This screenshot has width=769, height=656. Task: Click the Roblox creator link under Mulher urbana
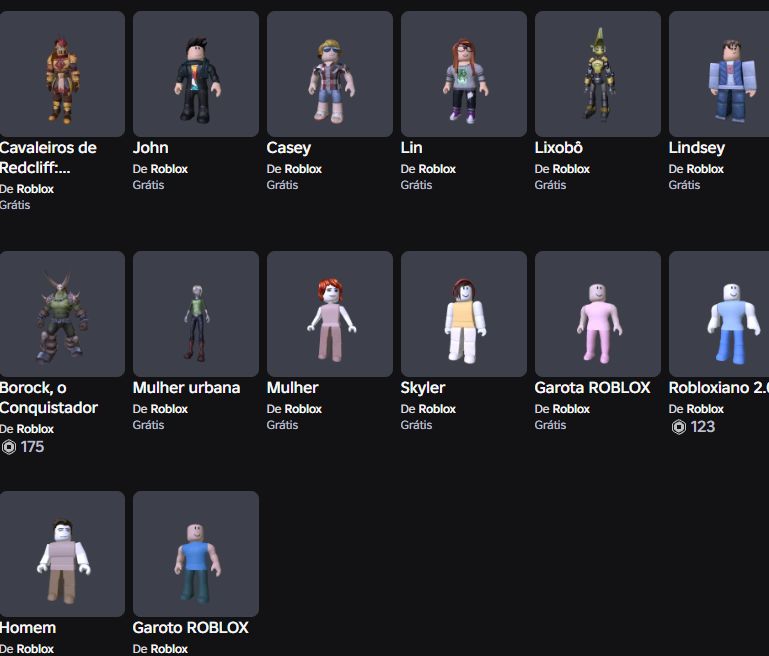click(169, 408)
